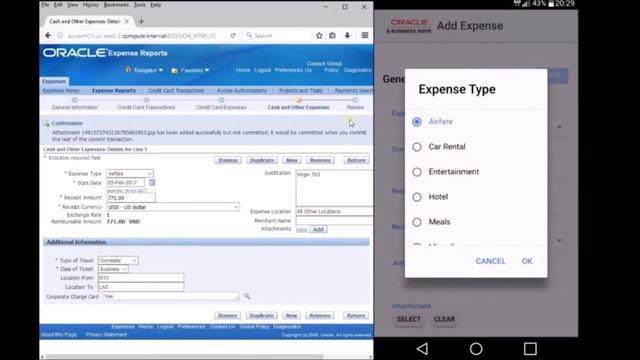
Task: Tap the CLEAR attachment button
Action: click(444, 319)
